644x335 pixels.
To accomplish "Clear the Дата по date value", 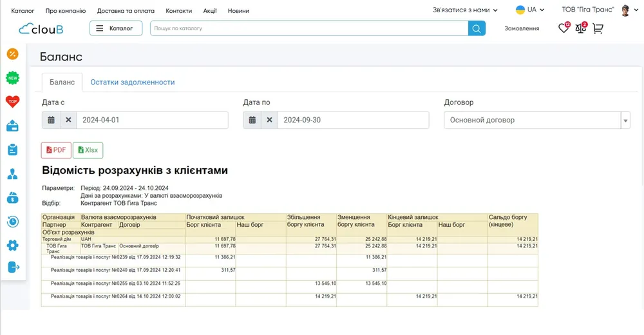I will (269, 120).
